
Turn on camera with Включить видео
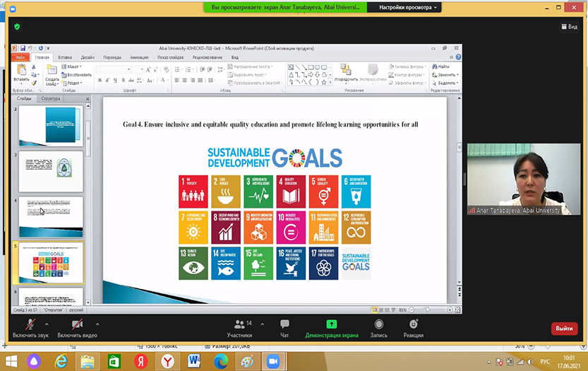tap(77, 328)
